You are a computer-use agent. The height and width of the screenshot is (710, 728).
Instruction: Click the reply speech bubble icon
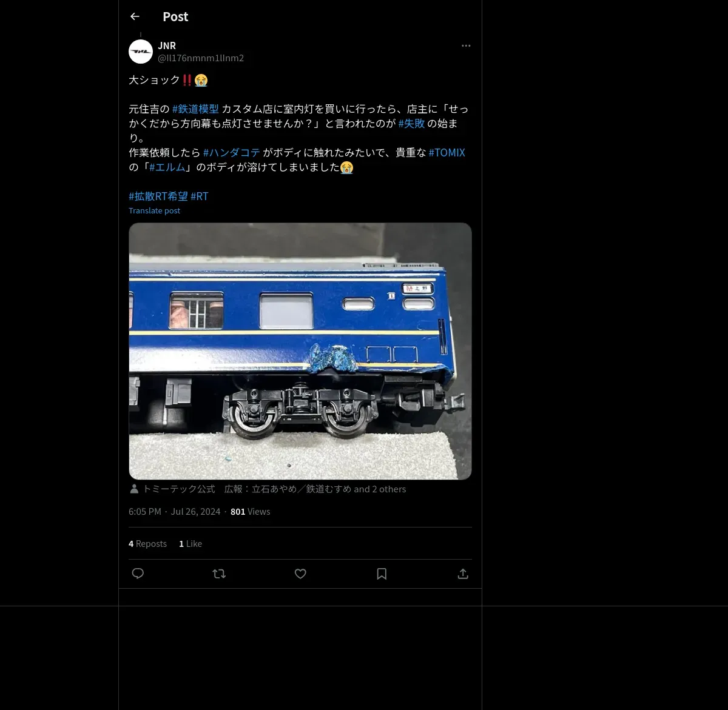[x=138, y=574]
